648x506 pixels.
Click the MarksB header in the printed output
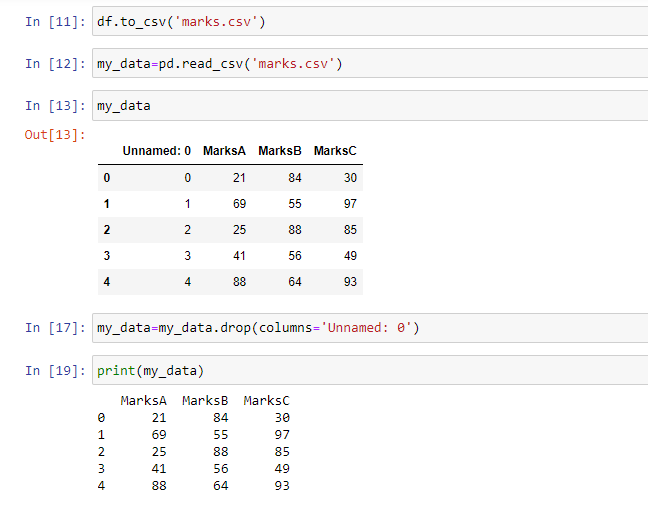(x=205, y=401)
